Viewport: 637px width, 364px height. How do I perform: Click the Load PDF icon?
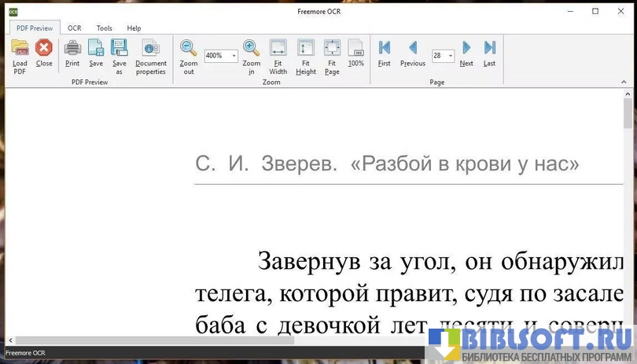20,50
